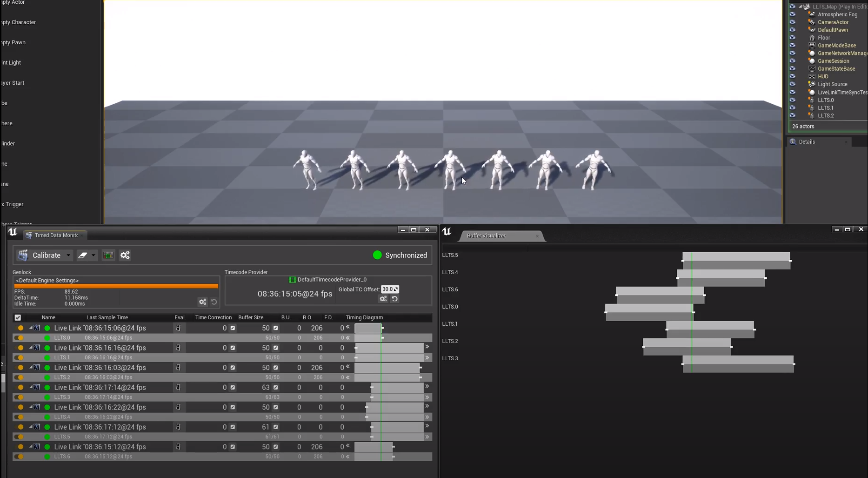
Task: Click the timecode 08:36:15:05@24 fps readout
Action: tap(295, 294)
